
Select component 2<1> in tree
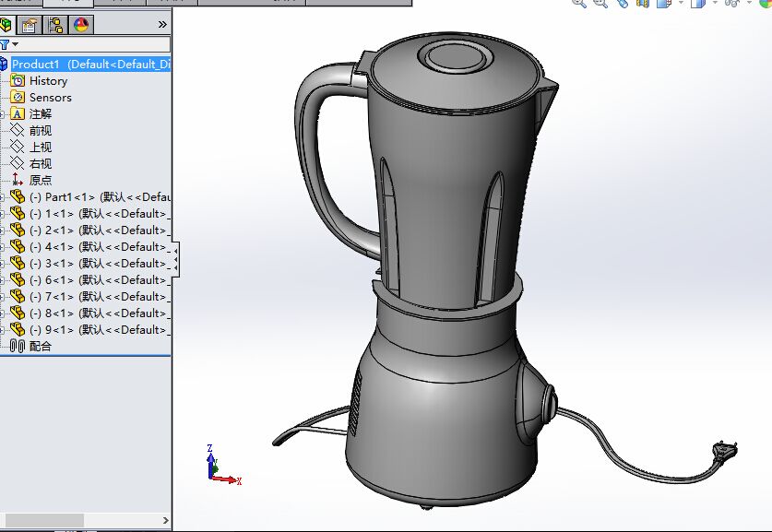point(100,231)
